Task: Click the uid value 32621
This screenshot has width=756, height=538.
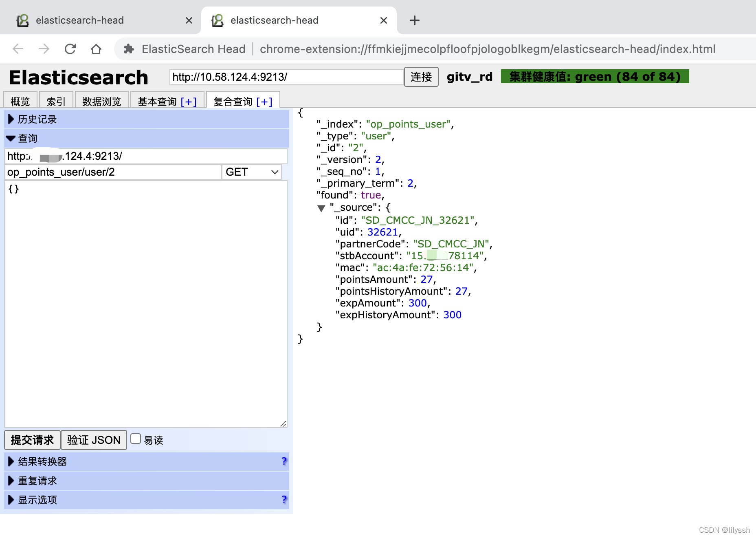Action: 382,232
